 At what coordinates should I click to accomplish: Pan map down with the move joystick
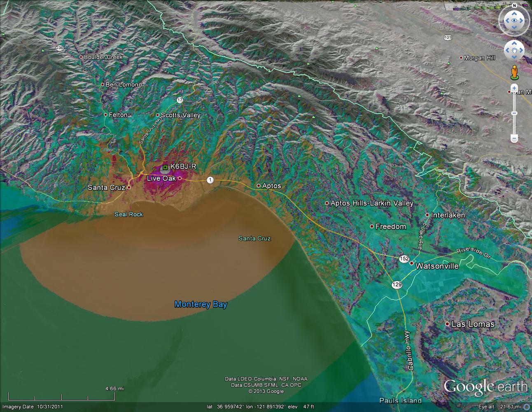coord(514,57)
